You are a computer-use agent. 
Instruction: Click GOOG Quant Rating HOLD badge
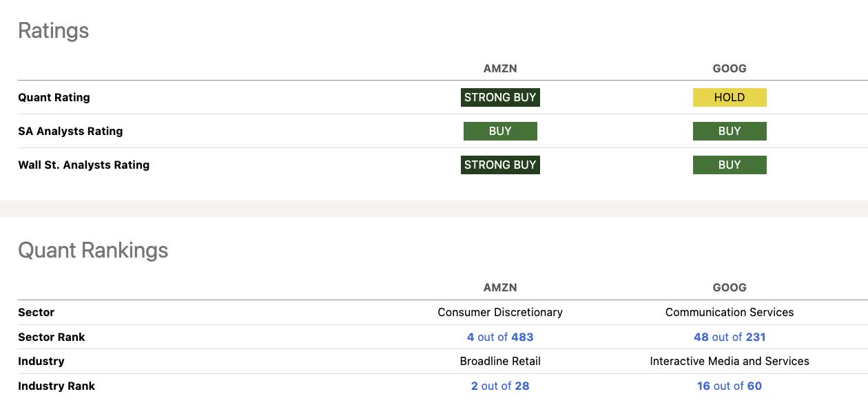tap(730, 97)
